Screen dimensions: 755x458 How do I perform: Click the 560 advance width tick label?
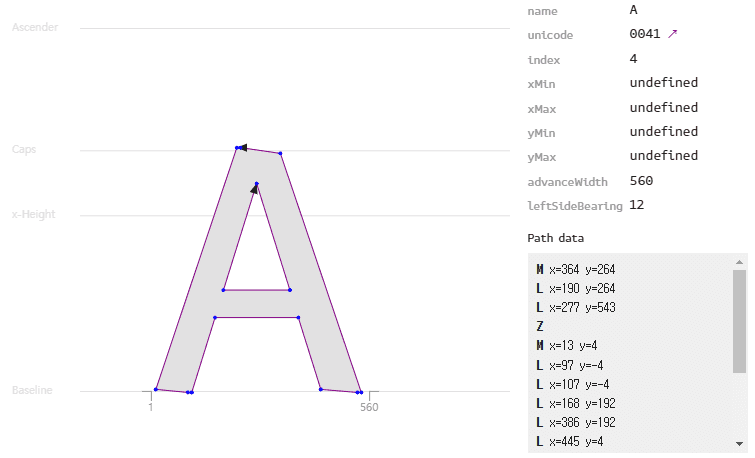369,407
